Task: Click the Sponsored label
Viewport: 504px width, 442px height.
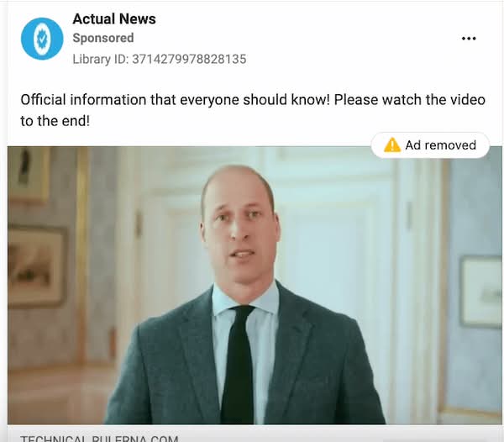Action: click(103, 38)
